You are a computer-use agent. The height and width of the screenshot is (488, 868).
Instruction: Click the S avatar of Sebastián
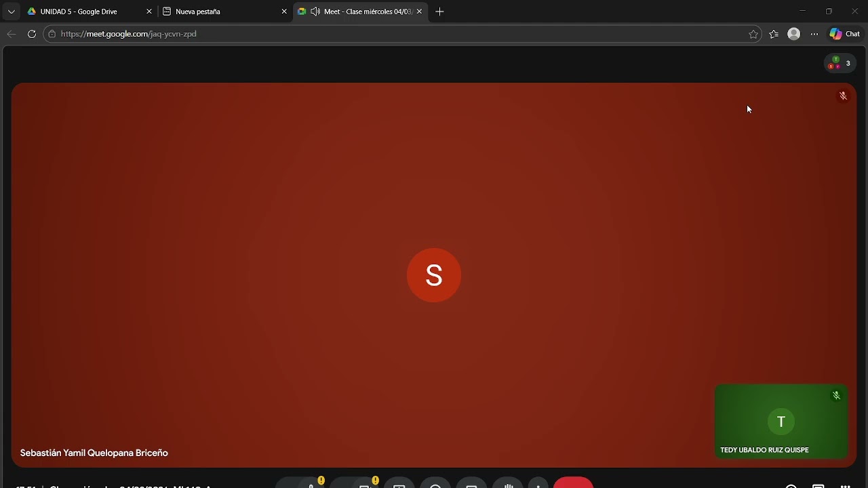434,275
